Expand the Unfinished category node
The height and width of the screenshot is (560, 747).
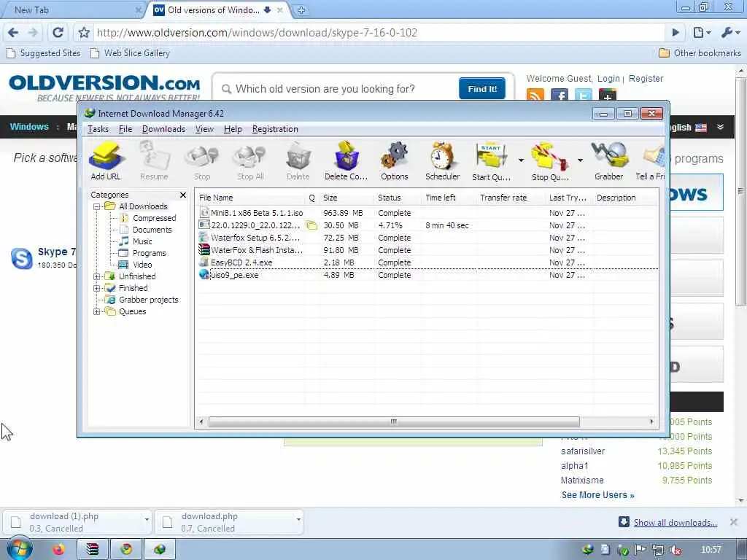pyautogui.click(x=97, y=276)
